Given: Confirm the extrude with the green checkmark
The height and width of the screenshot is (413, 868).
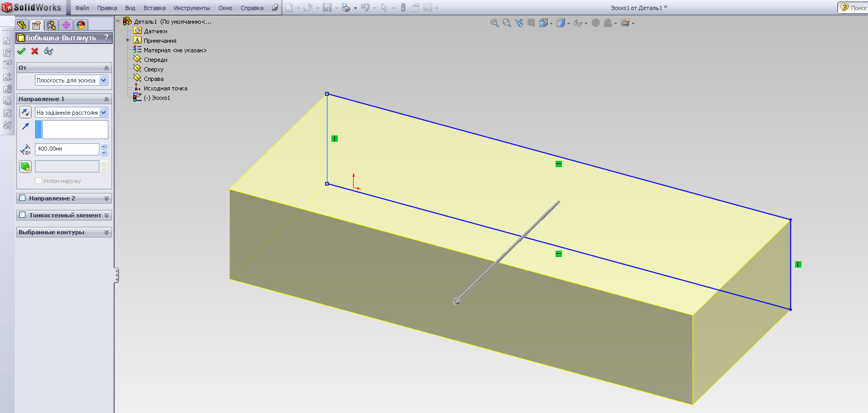Looking at the screenshot, I should pos(21,51).
